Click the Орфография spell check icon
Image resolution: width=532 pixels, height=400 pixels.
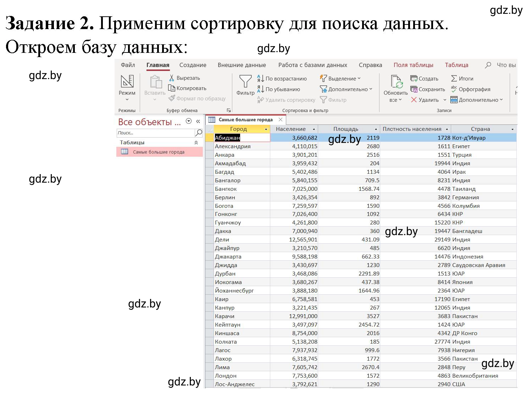pos(454,89)
